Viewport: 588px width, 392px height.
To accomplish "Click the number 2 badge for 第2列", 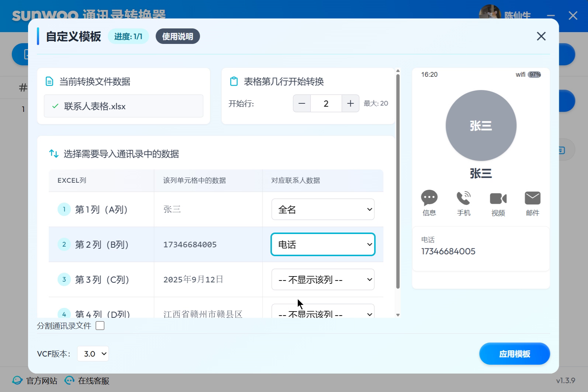I will 64,244.
